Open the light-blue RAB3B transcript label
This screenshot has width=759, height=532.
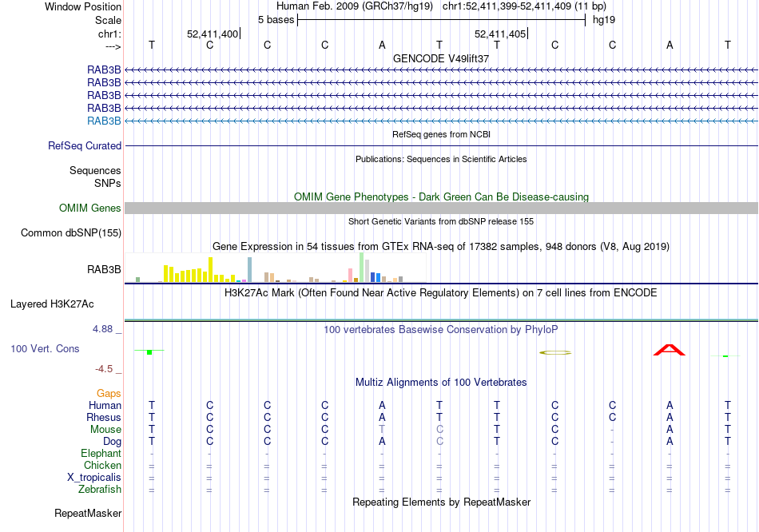point(104,121)
